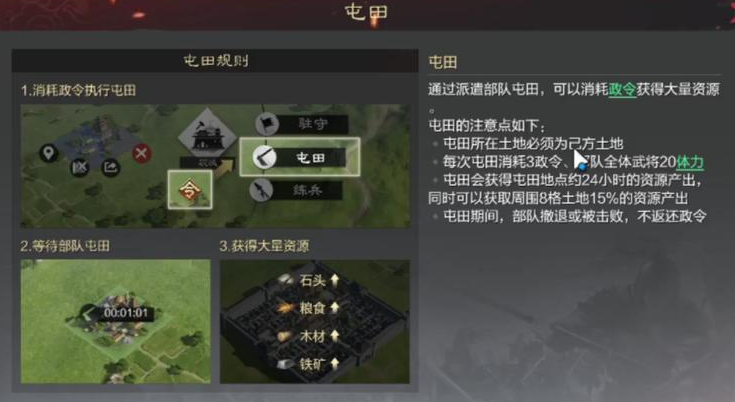Open the green 政令 link
Viewport: 735px width, 402px height.
(x=622, y=89)
